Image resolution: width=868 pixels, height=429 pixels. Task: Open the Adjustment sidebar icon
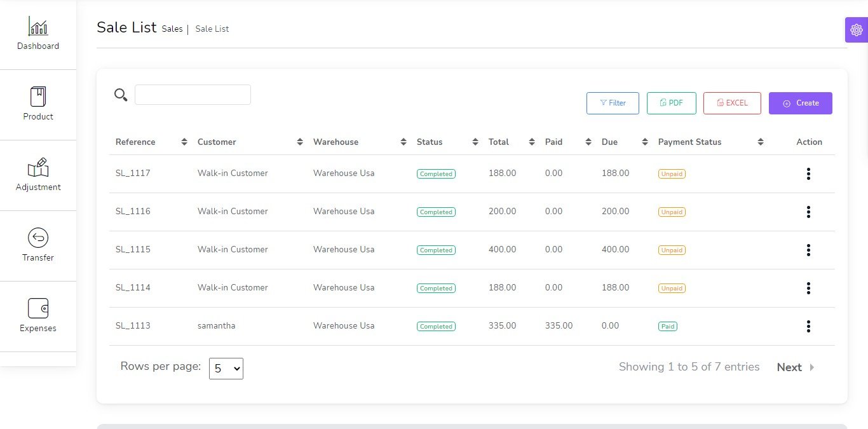pos(38,168)
